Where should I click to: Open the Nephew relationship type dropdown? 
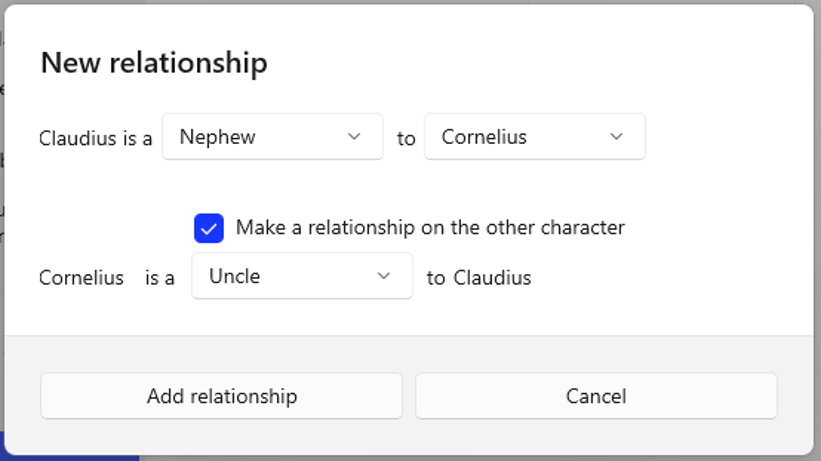[272, 137]
